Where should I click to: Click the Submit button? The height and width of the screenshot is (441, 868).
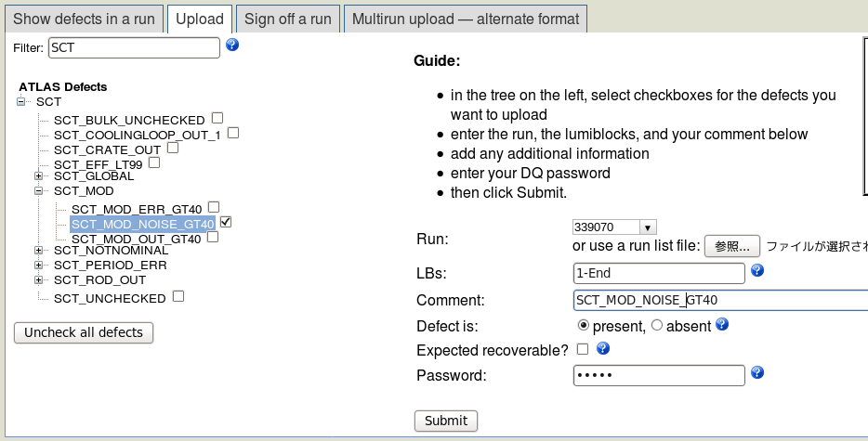(x=446, y=421)
